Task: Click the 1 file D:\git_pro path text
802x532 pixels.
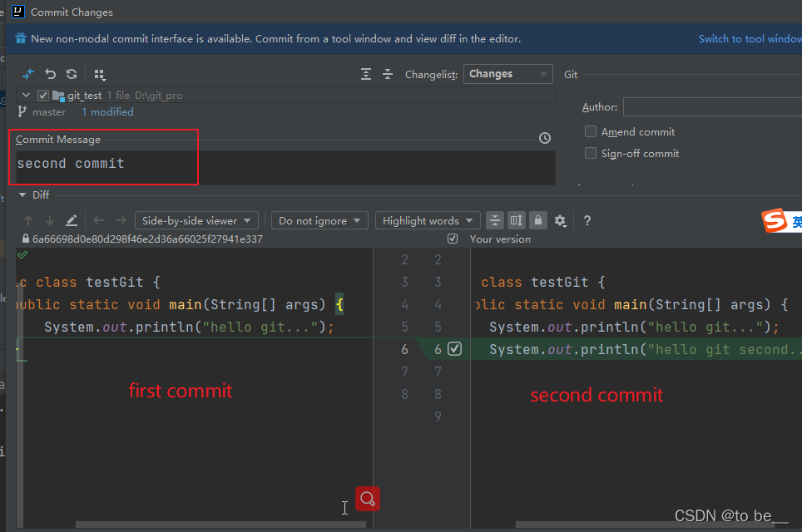Action: (x=145, y=96)
